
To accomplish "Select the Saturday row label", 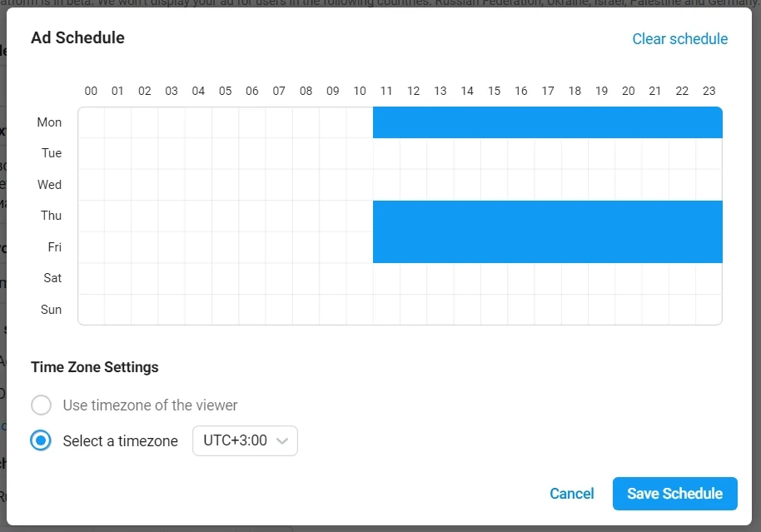I will pos(52,278).
